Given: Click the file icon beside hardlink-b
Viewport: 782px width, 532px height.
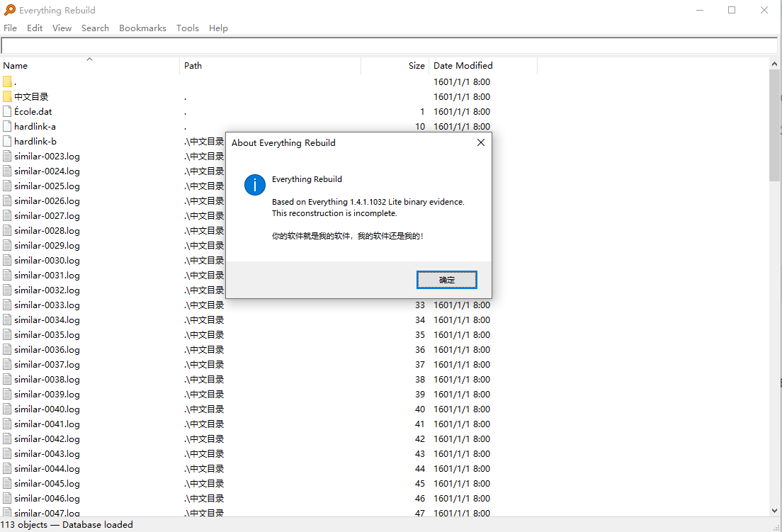Looking at the screenshot, I should (7, 142).
